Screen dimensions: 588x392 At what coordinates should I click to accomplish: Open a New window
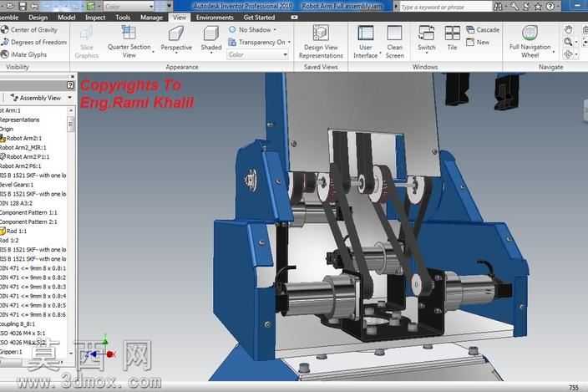pyautogui.click(x=478, y=43)
